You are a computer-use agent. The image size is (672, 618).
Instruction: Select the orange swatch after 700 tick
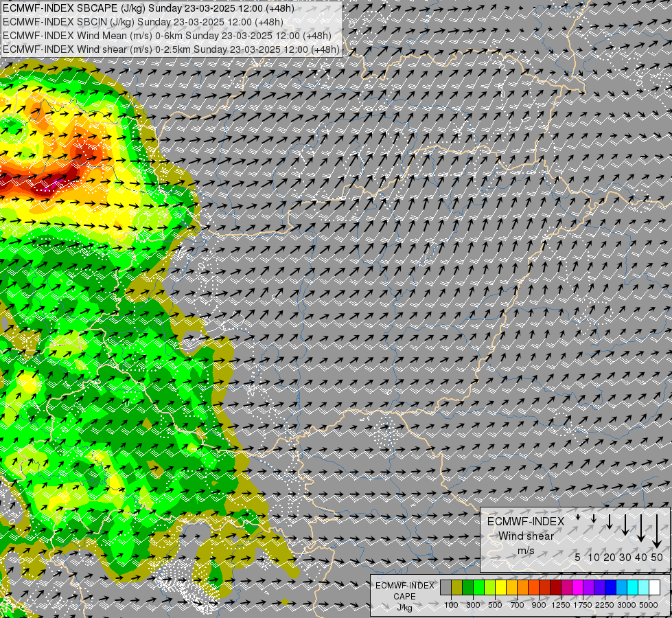click(x=523, y=587)
